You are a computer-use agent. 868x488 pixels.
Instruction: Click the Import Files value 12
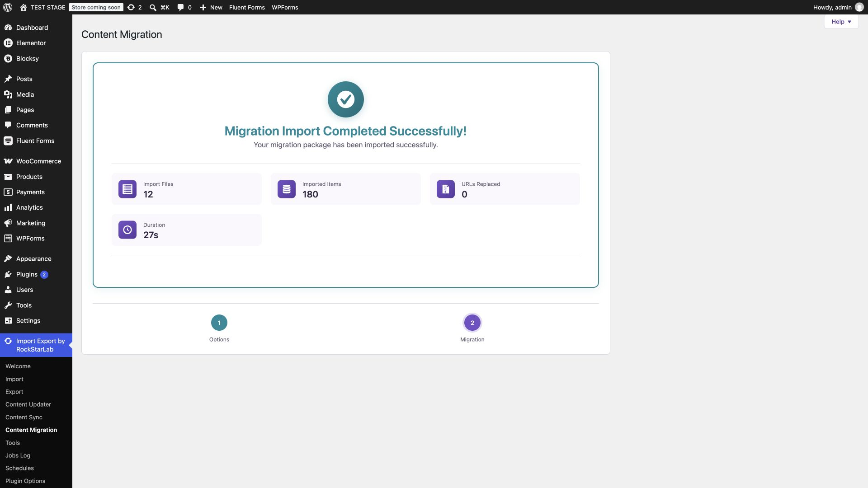point(148,194)
